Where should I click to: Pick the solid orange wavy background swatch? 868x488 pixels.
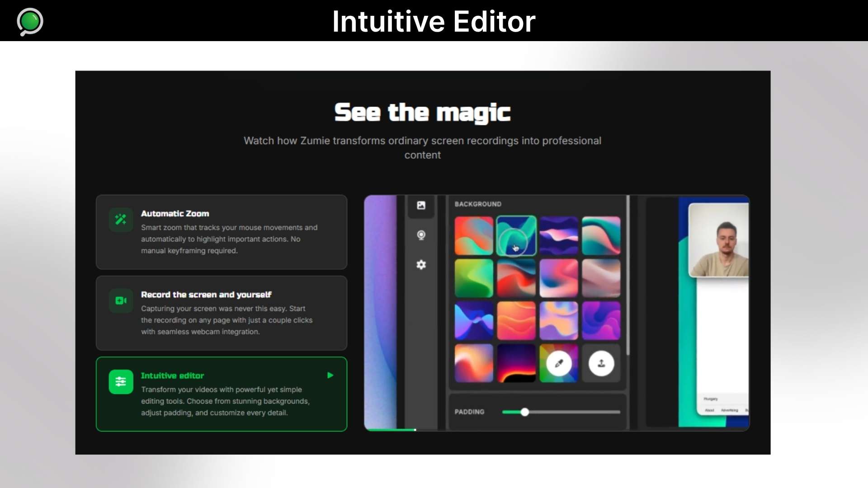[x=516, y=320]
